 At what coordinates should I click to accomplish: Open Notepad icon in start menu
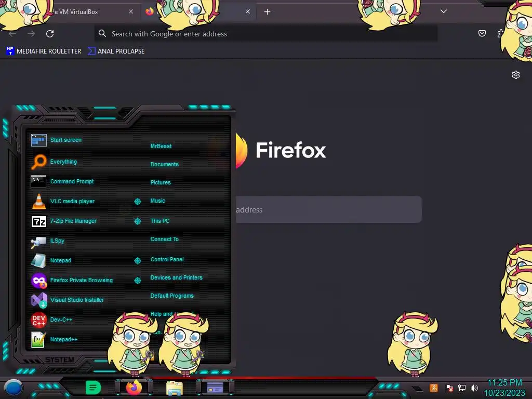38,261
